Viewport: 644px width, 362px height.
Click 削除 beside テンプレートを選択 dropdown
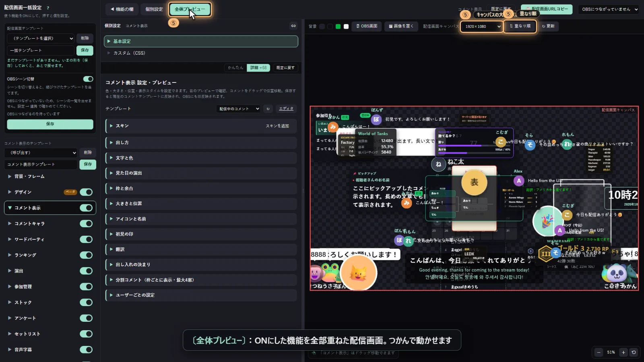click(85, 38)
